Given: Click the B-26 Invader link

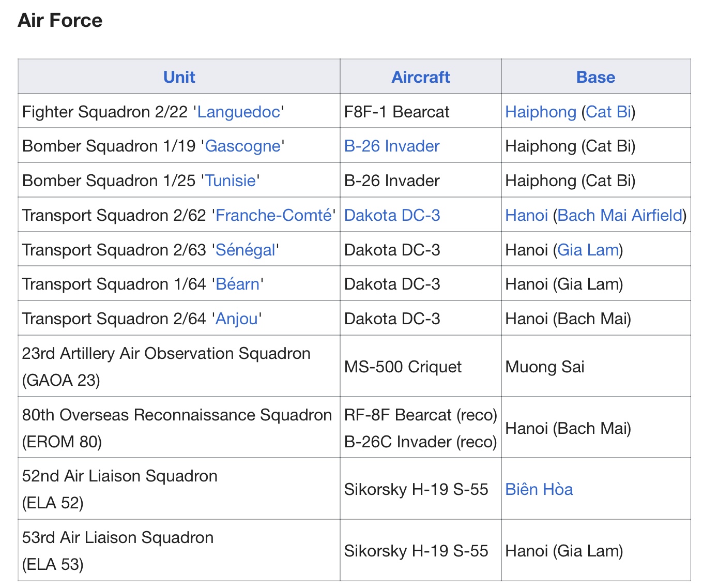Looking at the screenshot, I should pos(392,146).
